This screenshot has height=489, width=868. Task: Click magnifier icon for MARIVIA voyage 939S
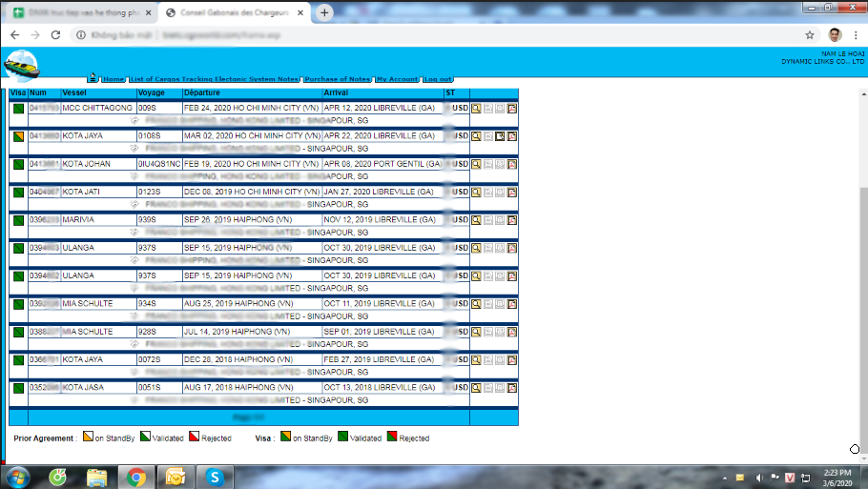click(476, 220)
